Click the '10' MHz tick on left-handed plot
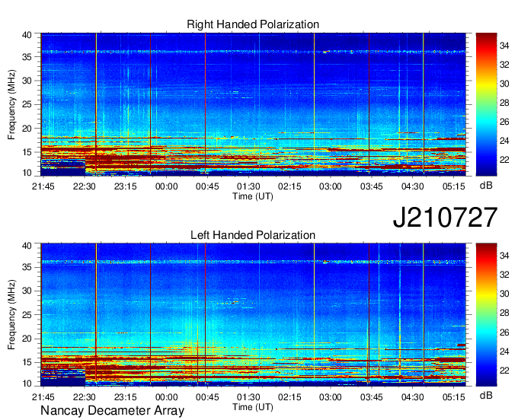 (x=27, y=383)
